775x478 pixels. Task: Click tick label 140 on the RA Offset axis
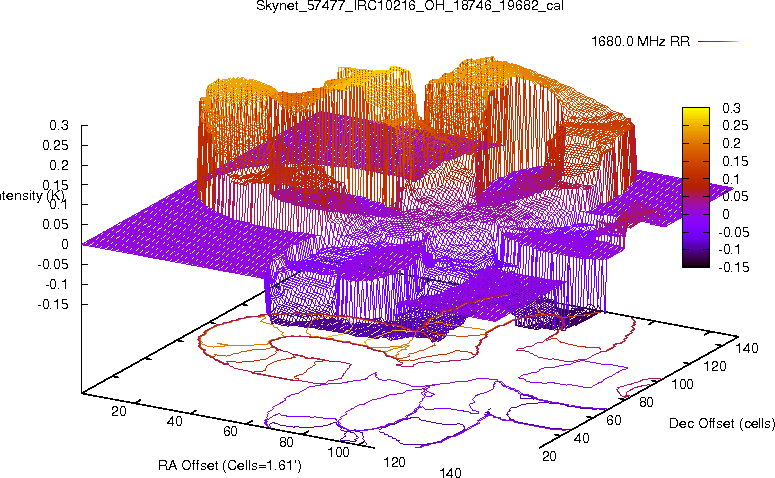pos(450,473)
